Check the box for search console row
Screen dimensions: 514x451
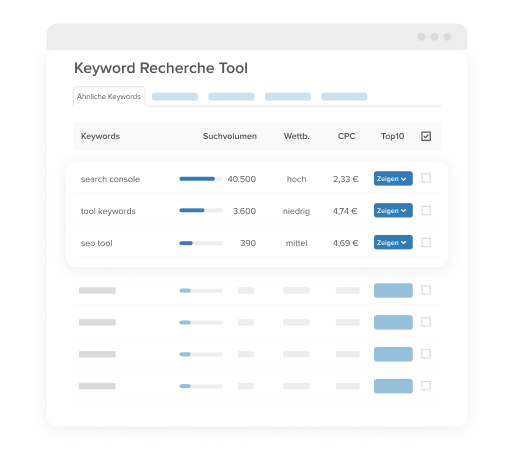[x=426, y=178]
